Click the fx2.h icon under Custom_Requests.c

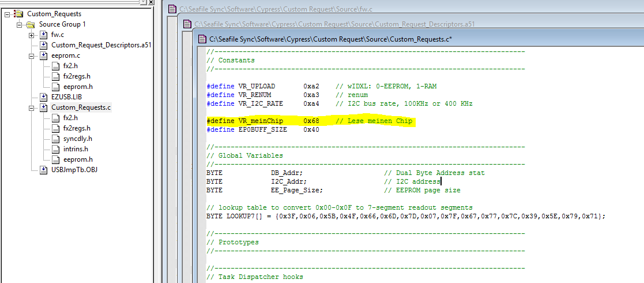point(56,118)
